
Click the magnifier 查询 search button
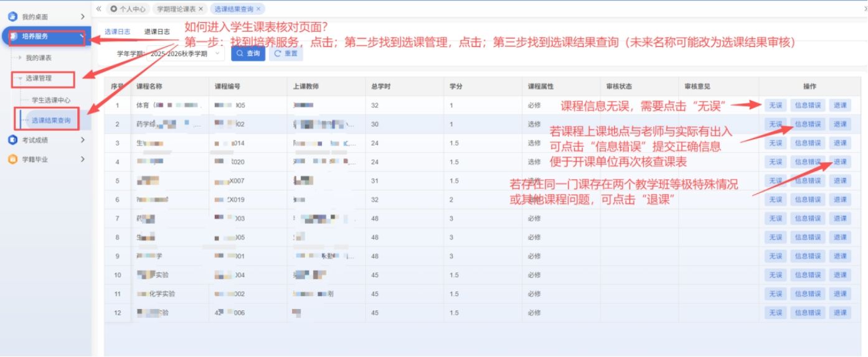click(x=248, y=53)
